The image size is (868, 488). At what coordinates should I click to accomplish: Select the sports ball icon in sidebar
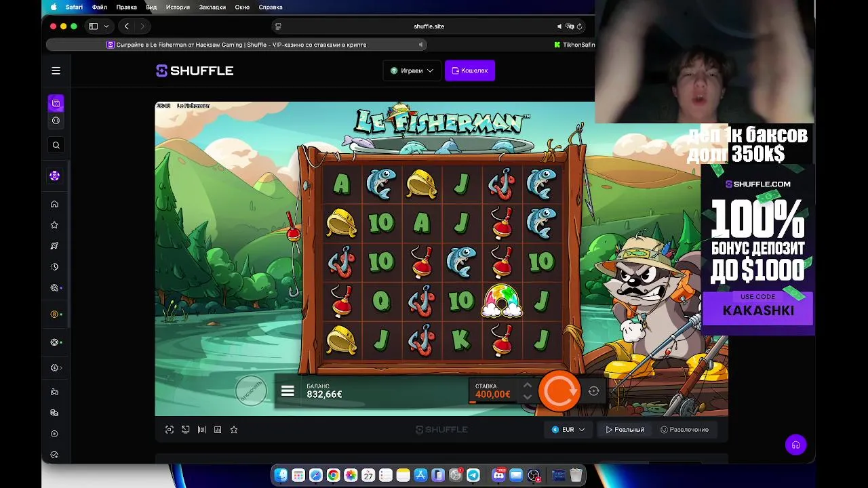pos(56,121)
